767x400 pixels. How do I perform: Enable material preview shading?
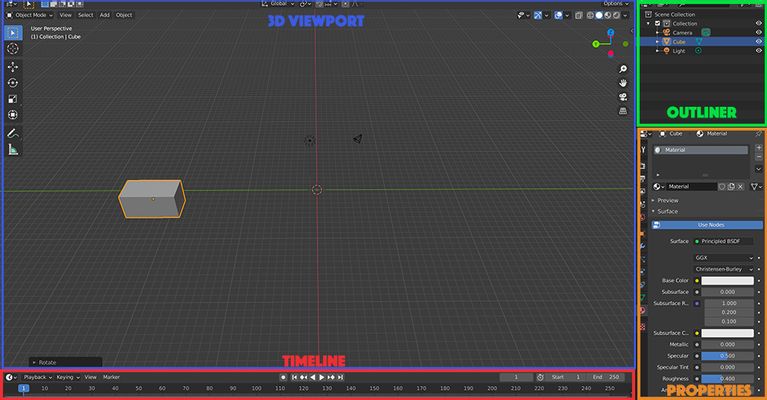(x=608, y=16)
